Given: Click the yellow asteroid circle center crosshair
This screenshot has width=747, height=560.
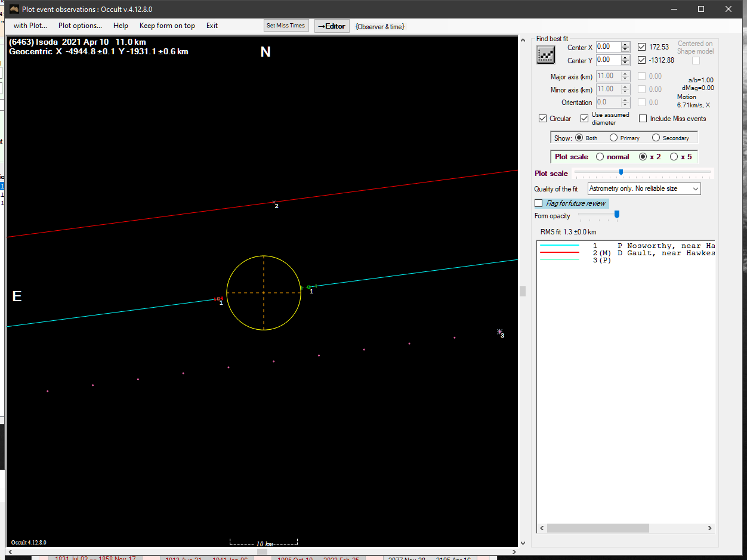Looking at the screenshot, I should 264,293.
